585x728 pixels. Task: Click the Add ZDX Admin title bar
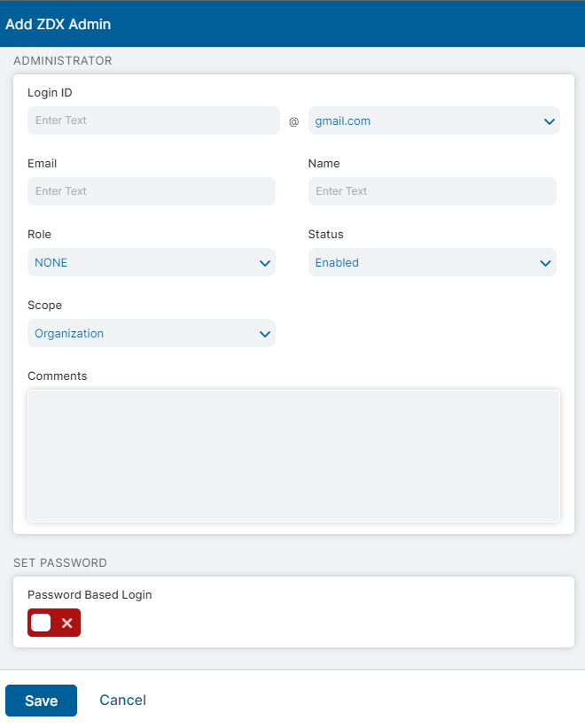(x=58, y=24)
